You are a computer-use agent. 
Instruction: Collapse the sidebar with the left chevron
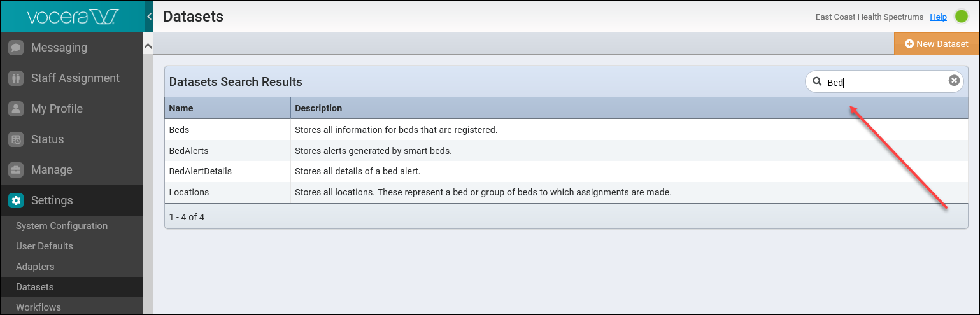point(149,17)
